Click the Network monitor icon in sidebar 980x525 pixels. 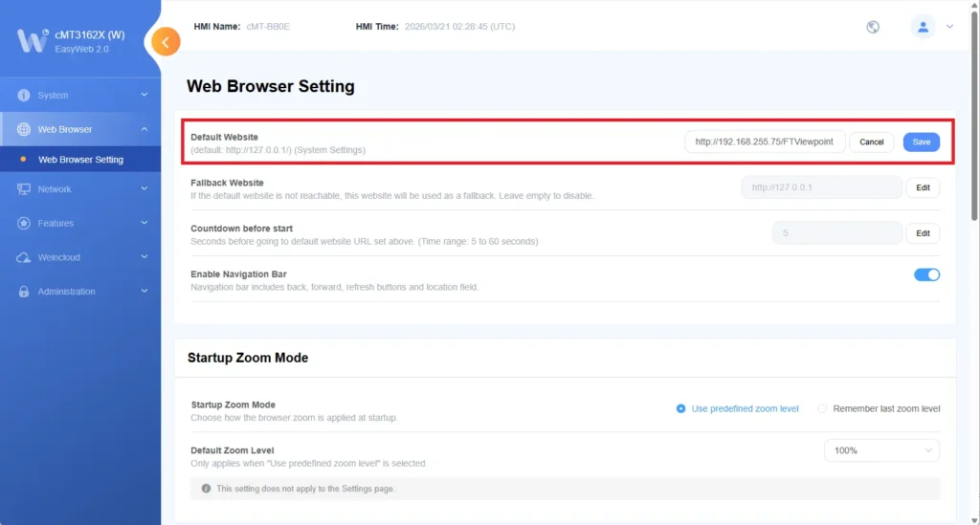click(x=24, y=189)
